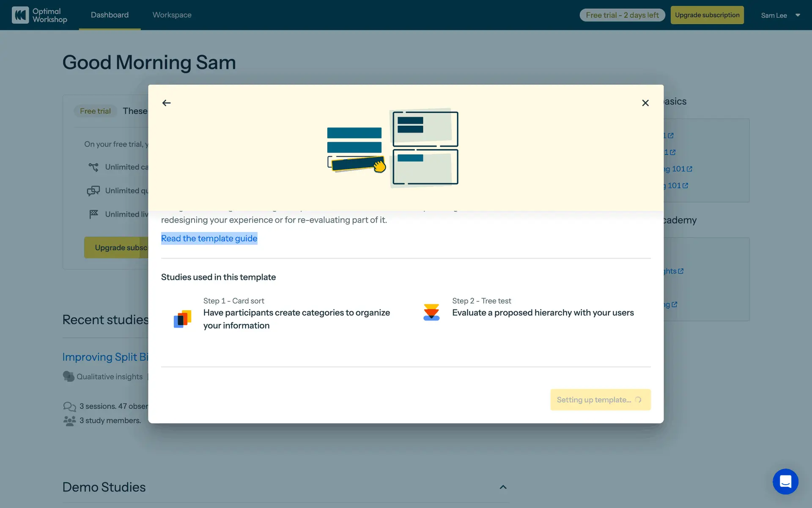This screenshot has height=508, width=812.
Task: Switch to the Workspace tab
Action: pyautogui.click(x=172, y=15)
